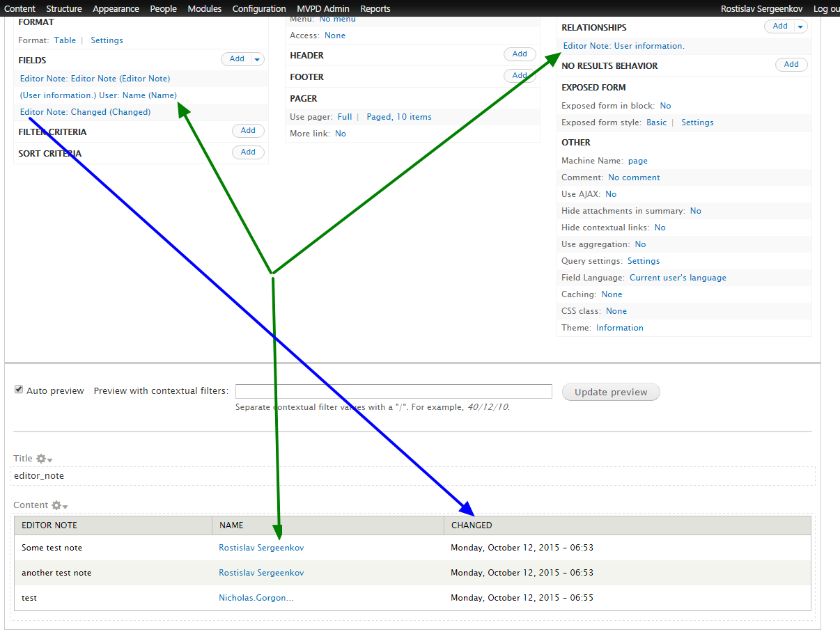Click the machine name 'page' link

637,160
